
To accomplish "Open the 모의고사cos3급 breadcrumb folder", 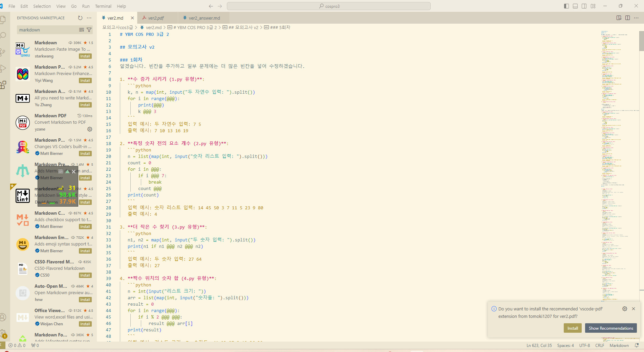I will pos(117,27).
